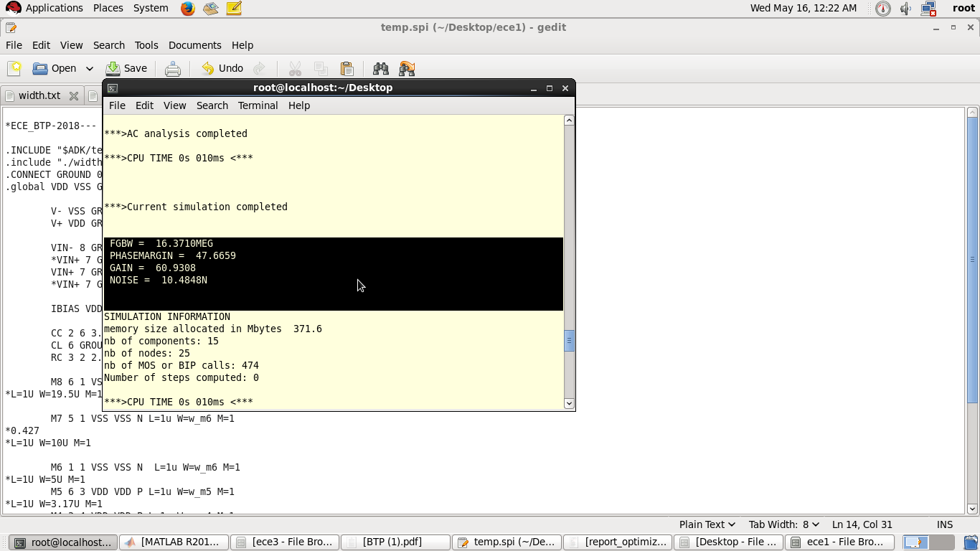Expand the Open recent files dropdown arrow

click(x=90, y=68)
